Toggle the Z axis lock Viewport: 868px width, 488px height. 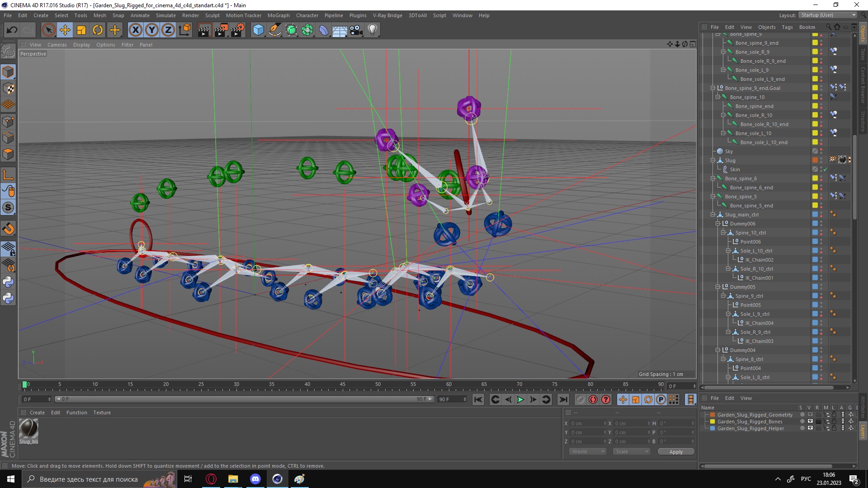[168, 30]
